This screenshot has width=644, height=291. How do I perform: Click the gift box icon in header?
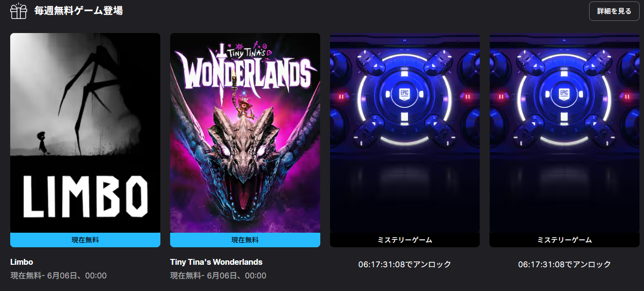pyautogui.click(x=18, y=11)
